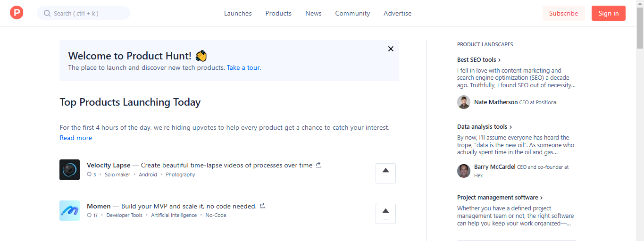Click Momen comments bubble icon
Viewport: 644px width, 241px height.
[89, 215]
